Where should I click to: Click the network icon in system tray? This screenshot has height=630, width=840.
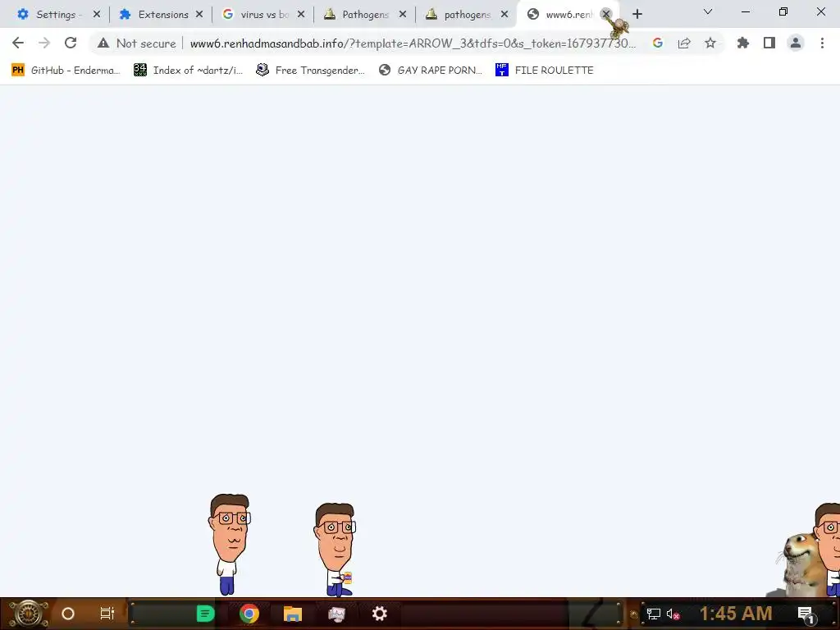point(654,614)
